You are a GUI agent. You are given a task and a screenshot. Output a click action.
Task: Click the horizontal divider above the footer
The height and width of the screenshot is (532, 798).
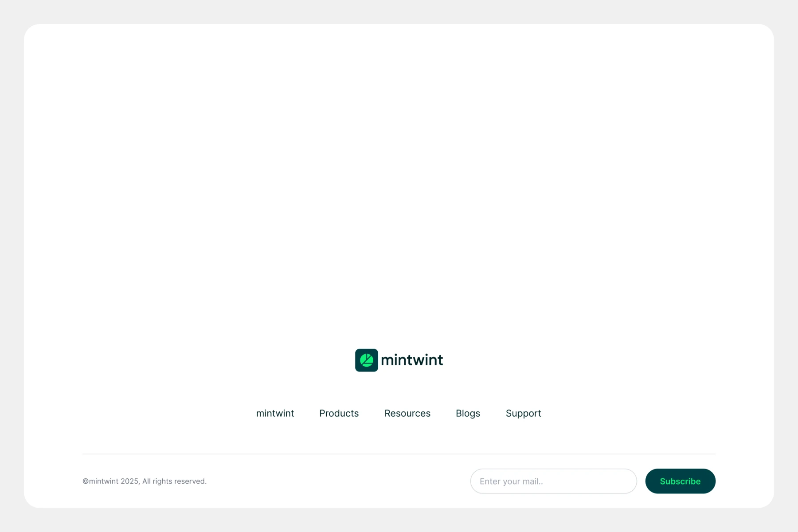click(x=399, y=454)
